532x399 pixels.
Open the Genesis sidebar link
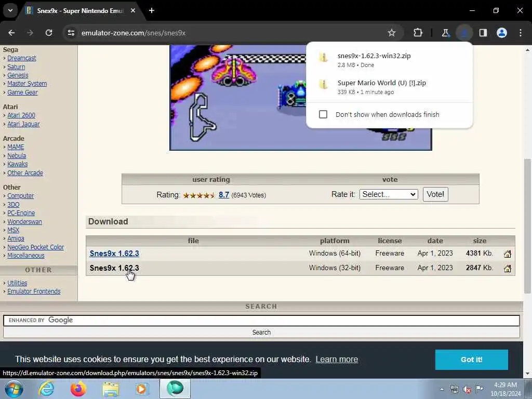(x=18, y=75)
